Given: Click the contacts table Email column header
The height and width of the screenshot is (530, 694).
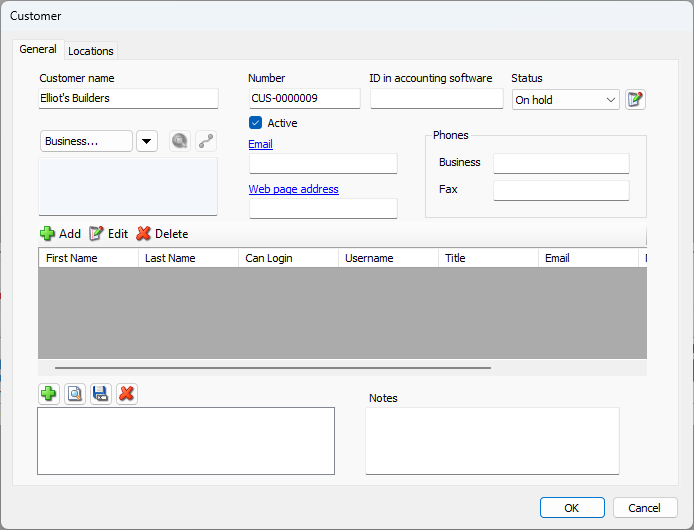Looking at the screenshot, I should click(x=589, y=258).
